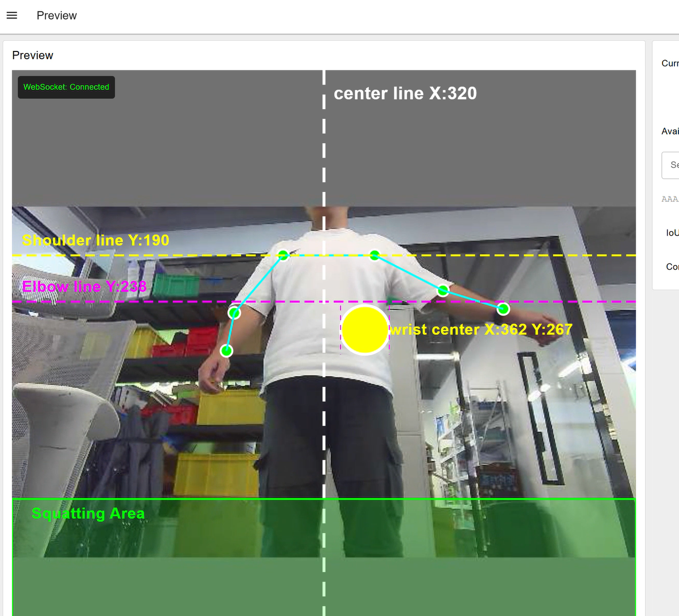Open the hamburger navigation menu
Image resolution: width=679 pixels, height=616 pixels.
[12, 15]
